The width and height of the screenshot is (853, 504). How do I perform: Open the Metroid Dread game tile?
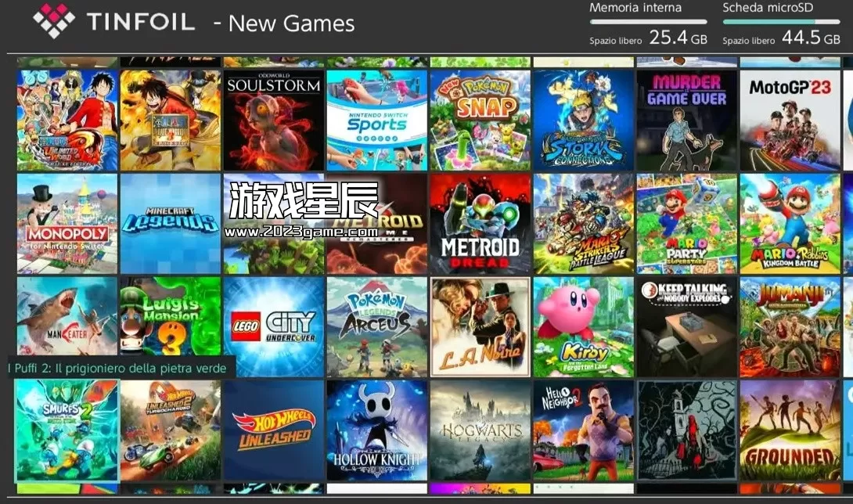click(x=480, y=224)
